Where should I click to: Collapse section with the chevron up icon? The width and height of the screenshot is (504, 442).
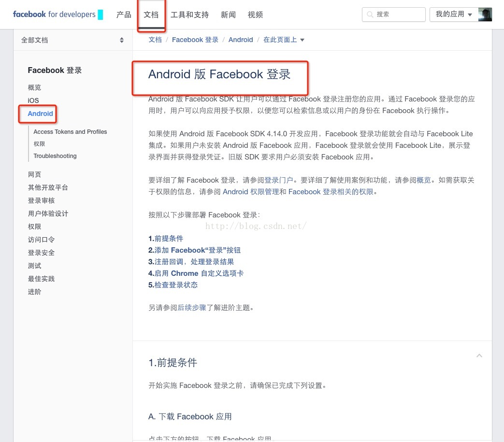tap(479, 356)
